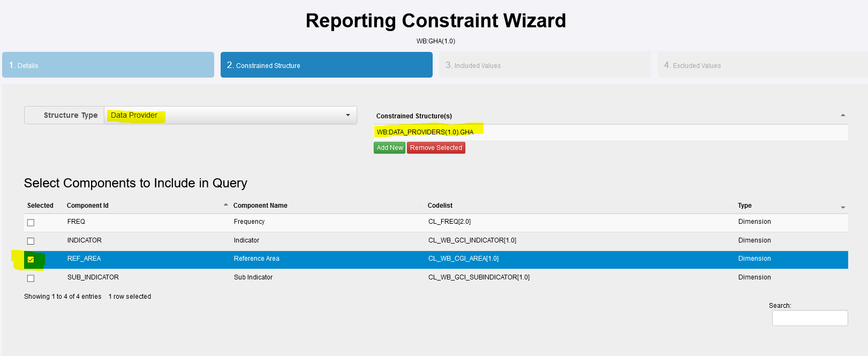Sort table by Codelist header
This screenshot has height=356, width=868.
click(440, 206)
